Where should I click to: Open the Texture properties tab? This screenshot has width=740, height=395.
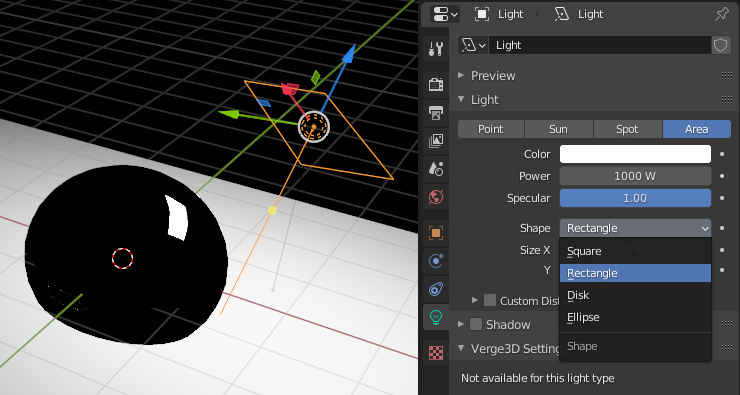click(x=436, y=353)
